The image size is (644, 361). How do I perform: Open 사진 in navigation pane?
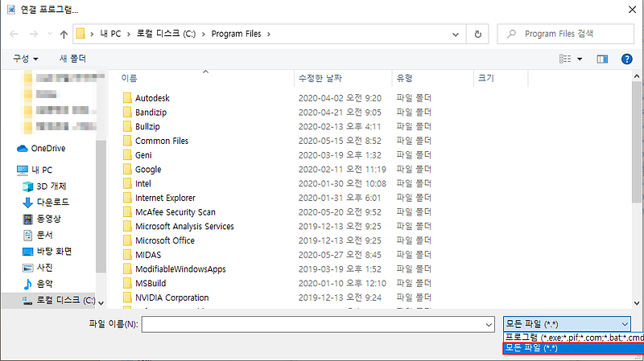click(38, 268)
